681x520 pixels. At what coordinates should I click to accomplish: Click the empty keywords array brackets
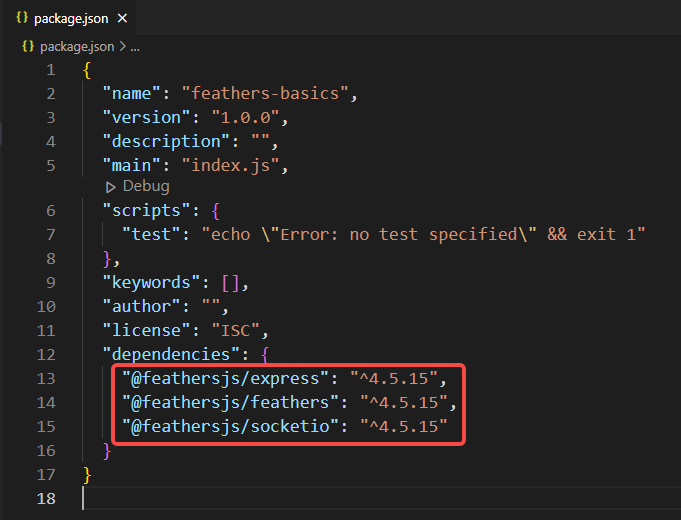(x=230, y=283)
